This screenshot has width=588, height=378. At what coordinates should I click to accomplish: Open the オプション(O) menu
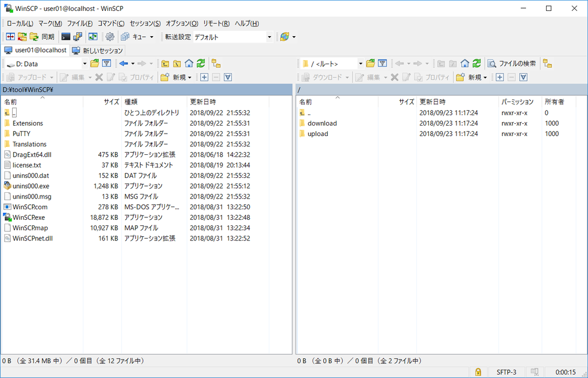point(182,23)
